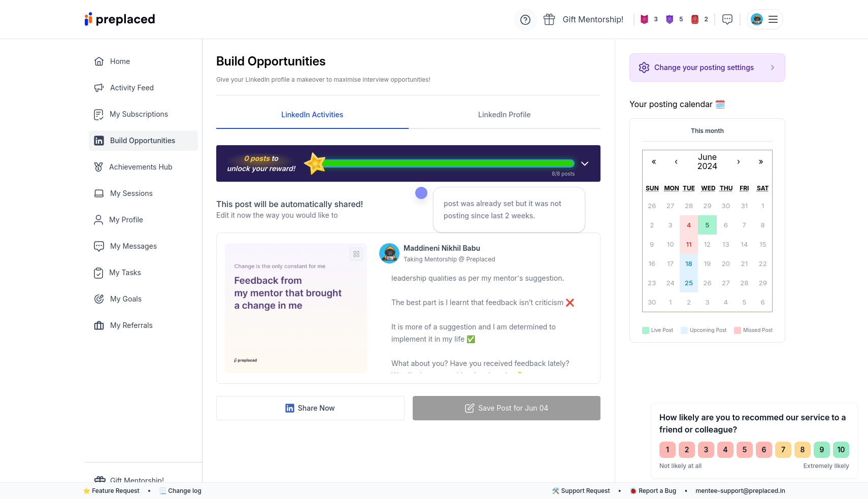The height and width of the screenshot is (499, 868).
Task: Select rating 1 in recommendation survey
Action: [667, 450]
